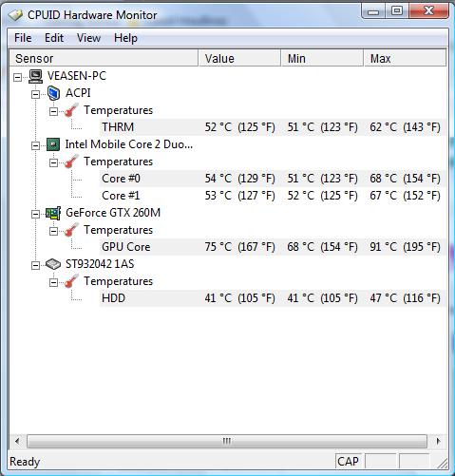Open the Help menu
Image resolution: width=455 pixels, height=476 pixels.
(x=125, y=38)
